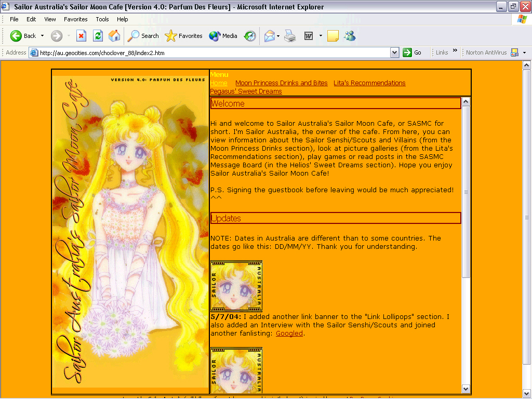Screen dimensions: 532x399
Task: Click the content frame scroll up arrow
Action: [466, 102]
